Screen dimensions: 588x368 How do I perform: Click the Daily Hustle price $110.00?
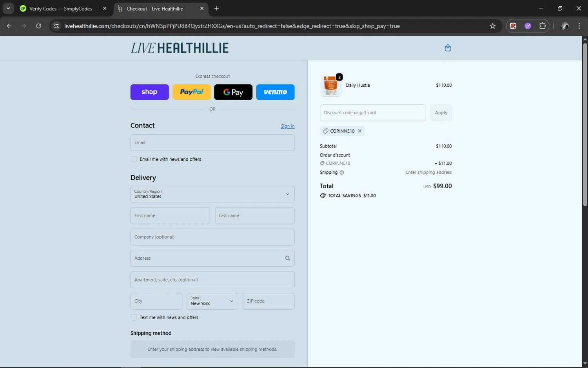pos(444,86)
